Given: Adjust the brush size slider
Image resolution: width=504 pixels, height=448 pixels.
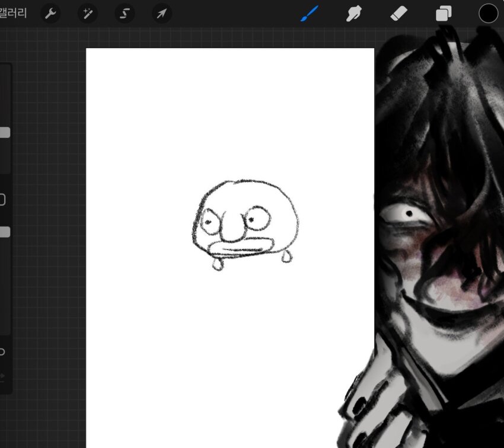Looking at the screenshot, I should coord(5,132).
